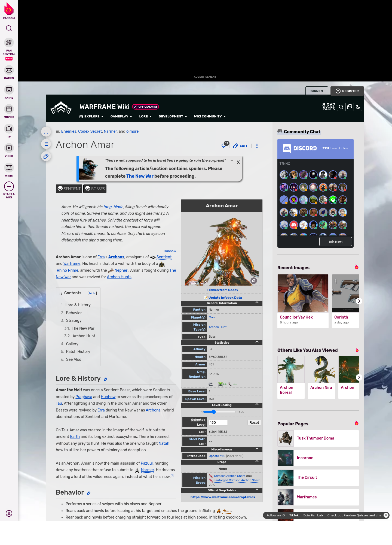Open the Lore dropdown menu
Image resolution: width=392 pixels, height=545 pixels.
click(x=145, y=116)
